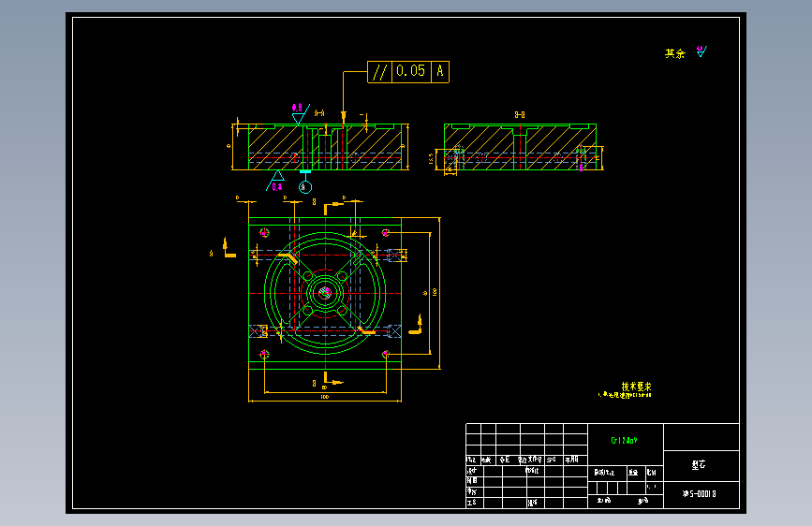Click the center hole of the plan view

pos(325,293)
